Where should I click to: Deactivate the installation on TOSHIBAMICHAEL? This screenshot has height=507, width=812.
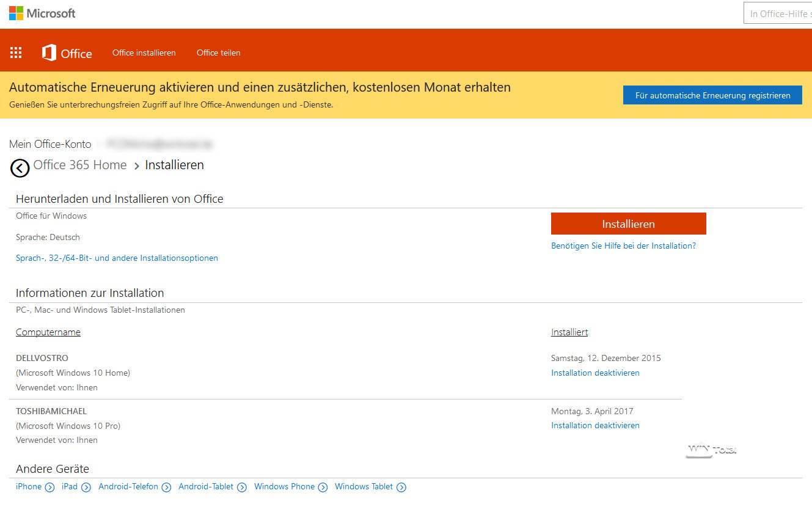click(x=595, y=425)
